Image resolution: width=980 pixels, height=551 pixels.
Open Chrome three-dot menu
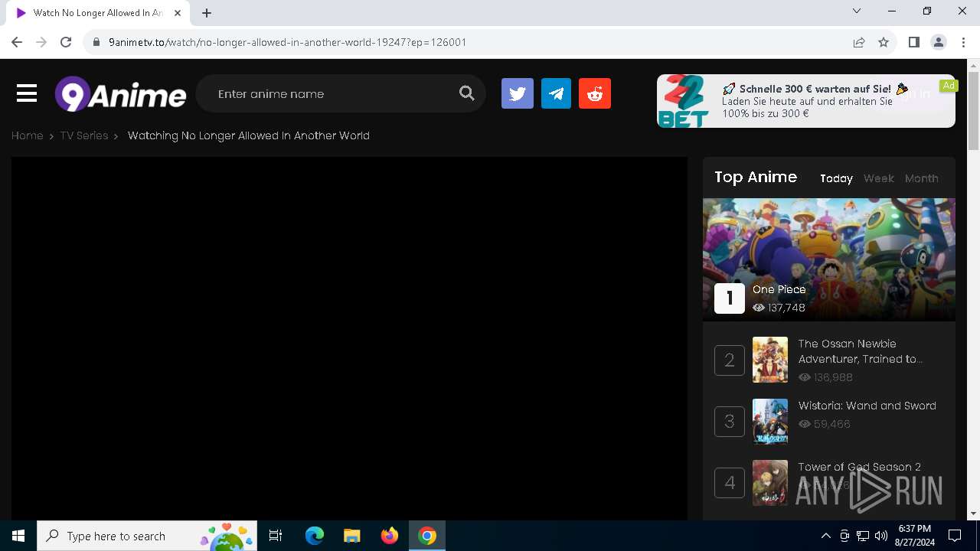[x=963, y=42]
